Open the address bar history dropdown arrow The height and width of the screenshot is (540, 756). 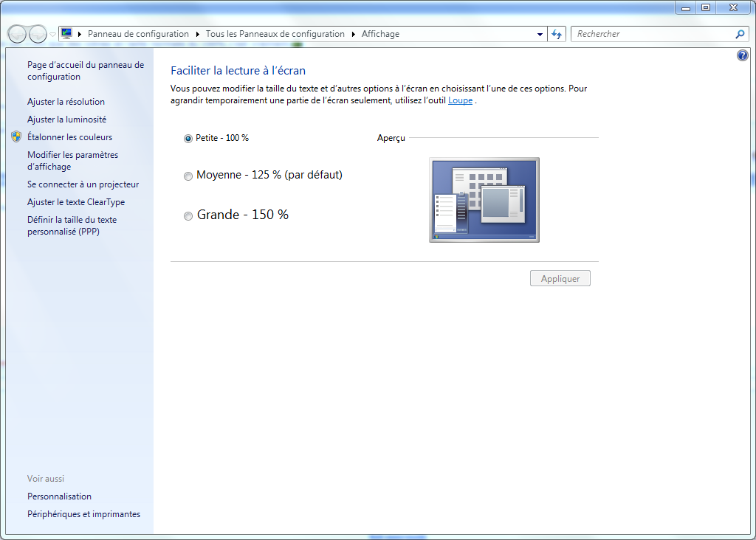click(540, 34)
